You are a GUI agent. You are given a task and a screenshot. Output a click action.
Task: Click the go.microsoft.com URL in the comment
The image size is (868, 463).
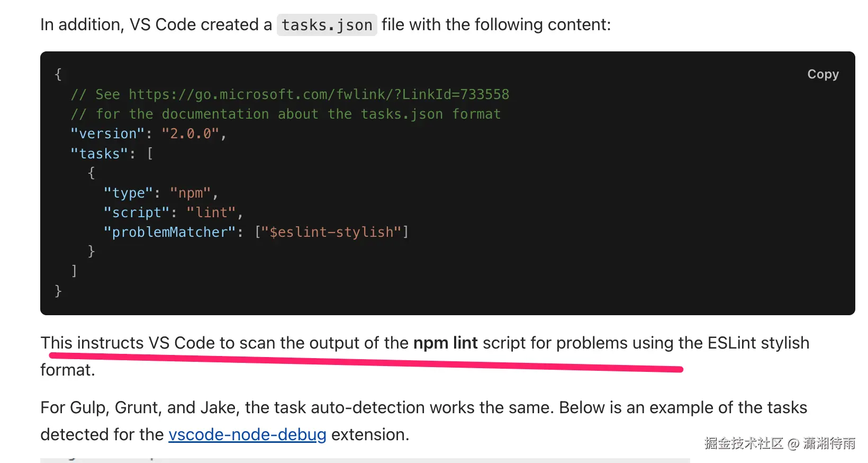[319, 94]
